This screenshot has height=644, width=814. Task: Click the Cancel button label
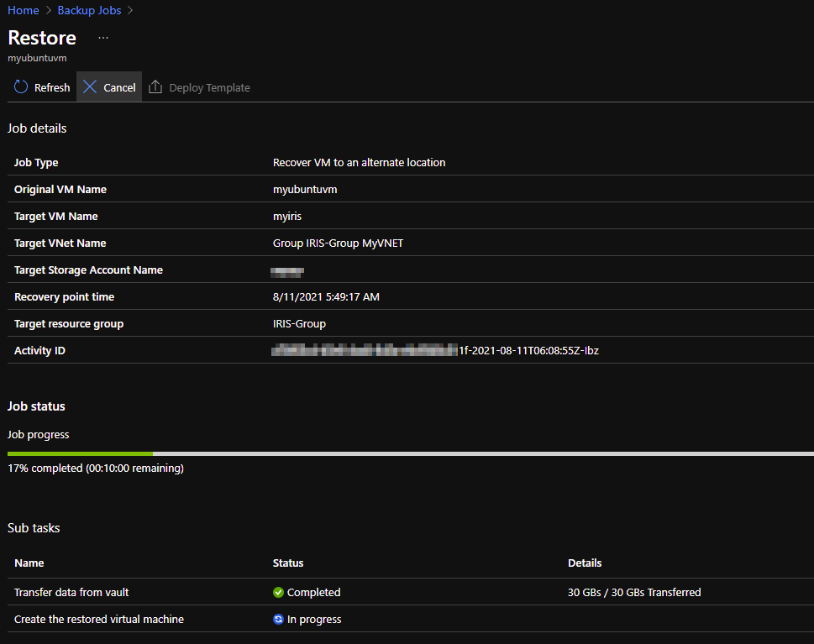pyautogui.click(x=119, y=87)
